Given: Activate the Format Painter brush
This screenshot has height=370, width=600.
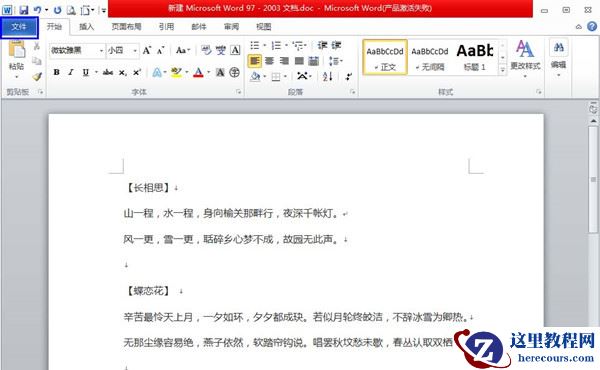Looking at the screenshot, I should [37, 77].
